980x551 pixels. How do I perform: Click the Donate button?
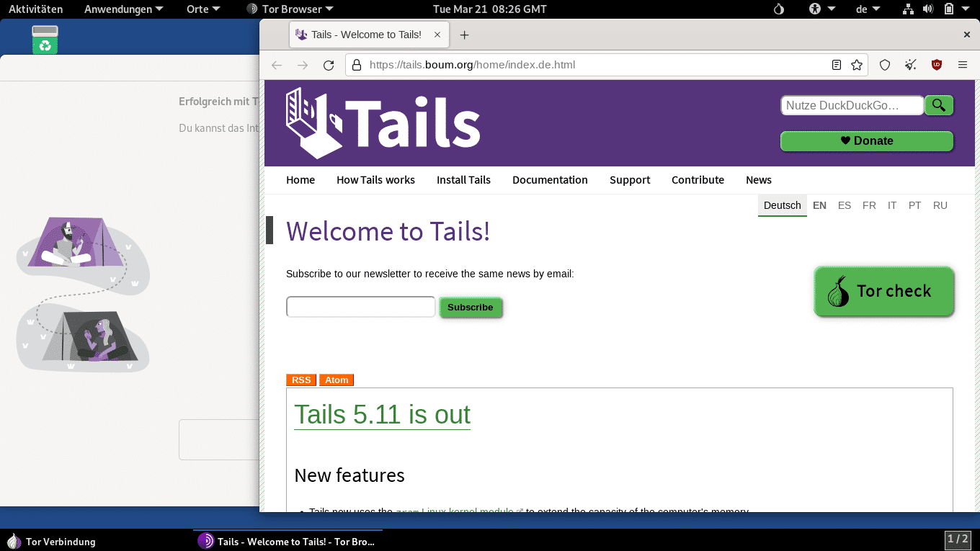(x=867, y=141)
